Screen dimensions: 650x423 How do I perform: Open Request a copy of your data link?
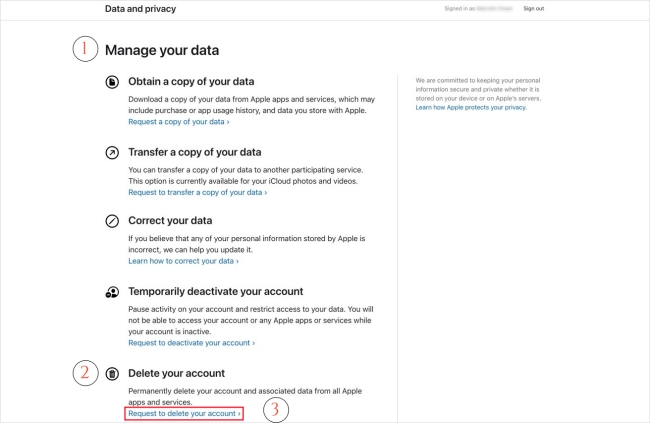(179, 122)
